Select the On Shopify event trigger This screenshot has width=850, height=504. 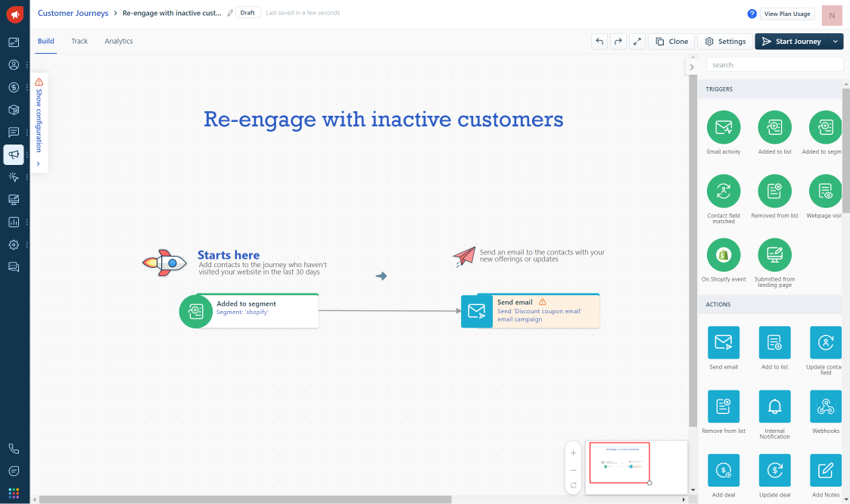[x=724, y=255]
